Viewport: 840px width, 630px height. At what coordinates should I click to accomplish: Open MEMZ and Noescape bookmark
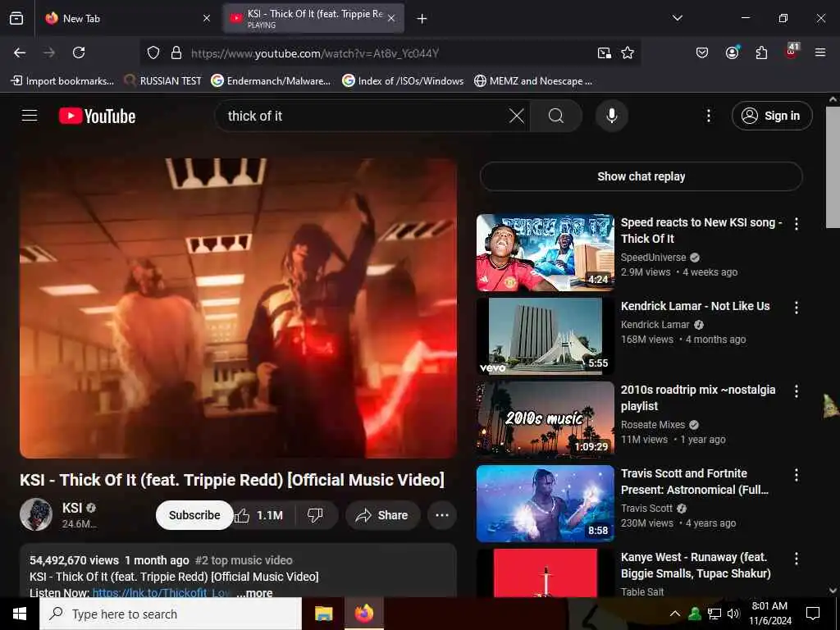tap(533, 81)
